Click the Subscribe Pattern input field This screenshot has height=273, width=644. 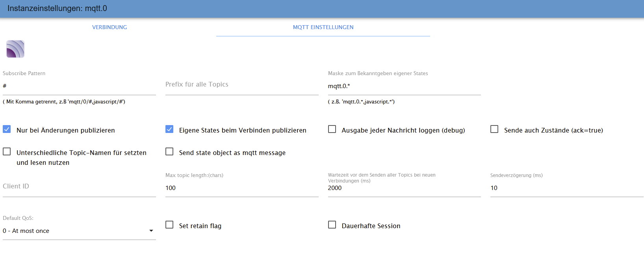(x=79, y=86)
